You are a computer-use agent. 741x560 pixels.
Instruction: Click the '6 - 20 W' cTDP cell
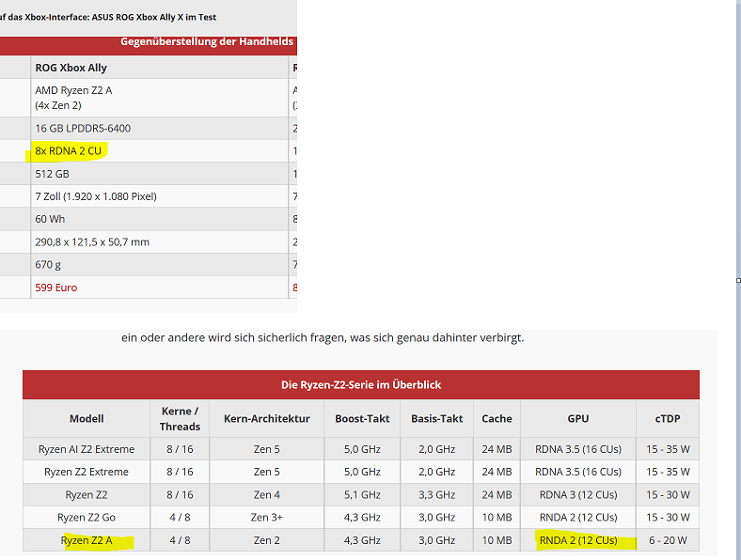668,540
